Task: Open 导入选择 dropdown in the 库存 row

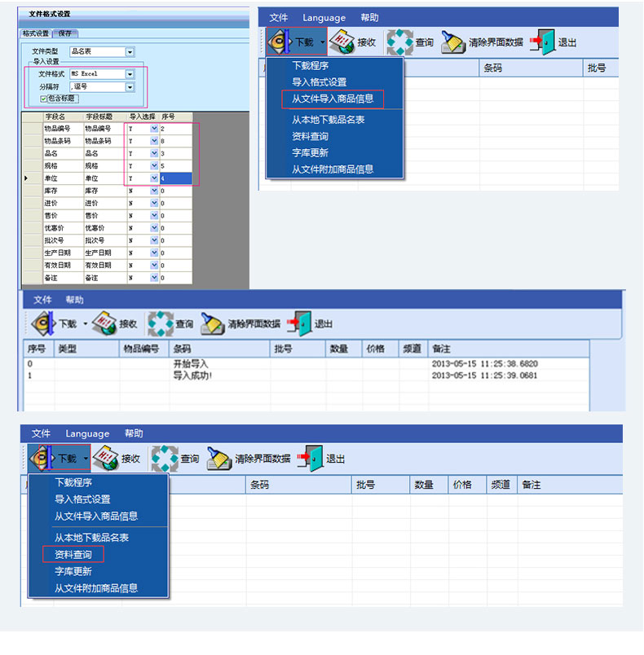Action: (154, 191)
